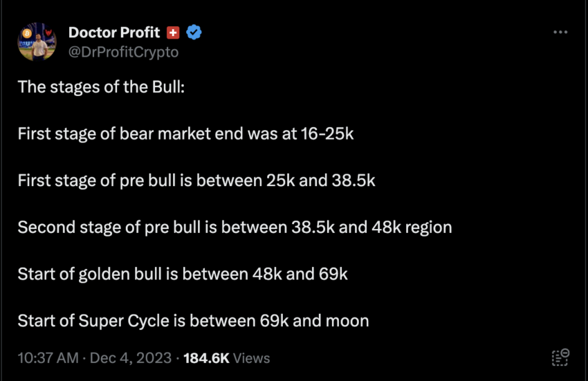Click the blue verified checkmark badge
Screen dimensions: 588x381
coord(194,32)
